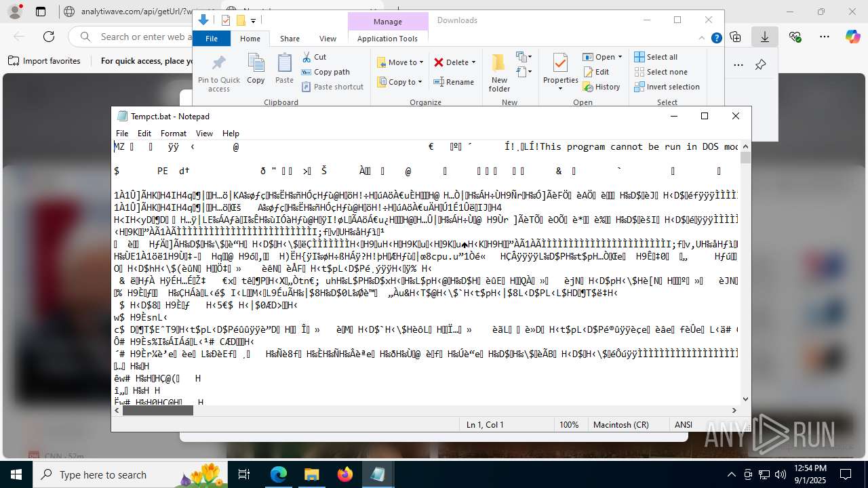Click Notepad scroll down arrow

[746, 399]
